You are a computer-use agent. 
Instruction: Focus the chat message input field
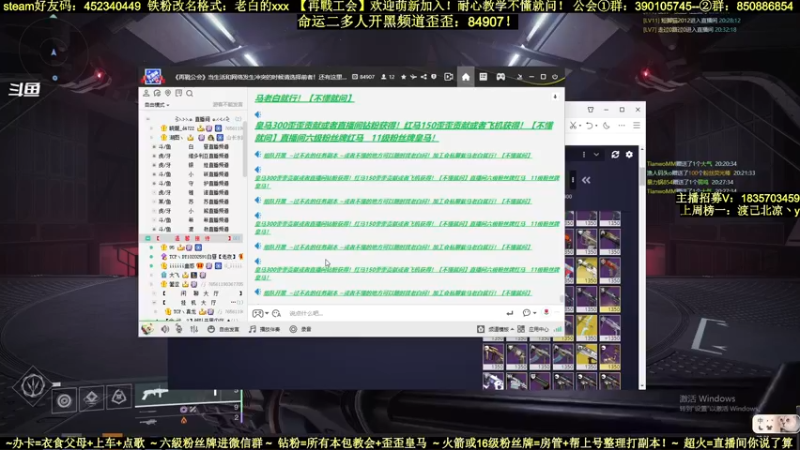[x=393, y=313]
